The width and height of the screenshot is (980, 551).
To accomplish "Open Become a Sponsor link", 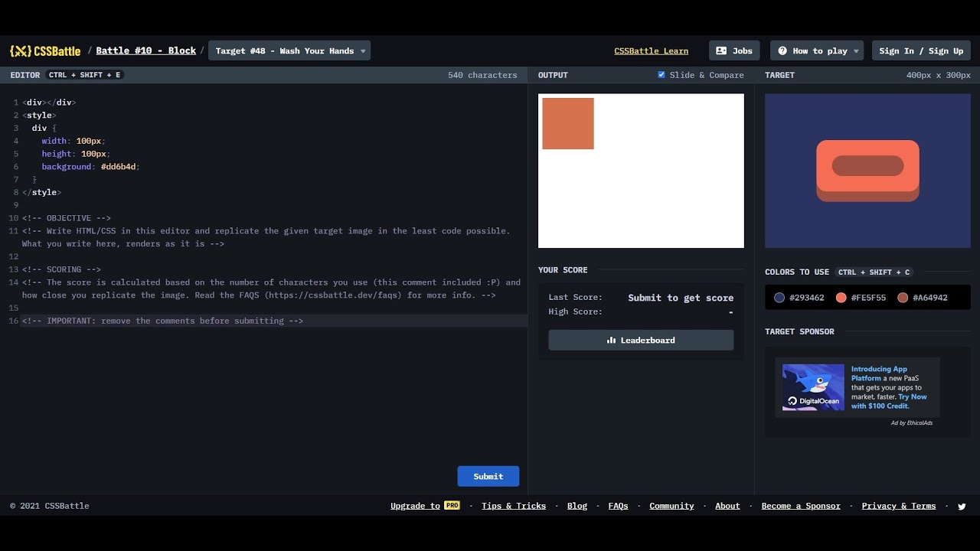I will click(801, 506).
